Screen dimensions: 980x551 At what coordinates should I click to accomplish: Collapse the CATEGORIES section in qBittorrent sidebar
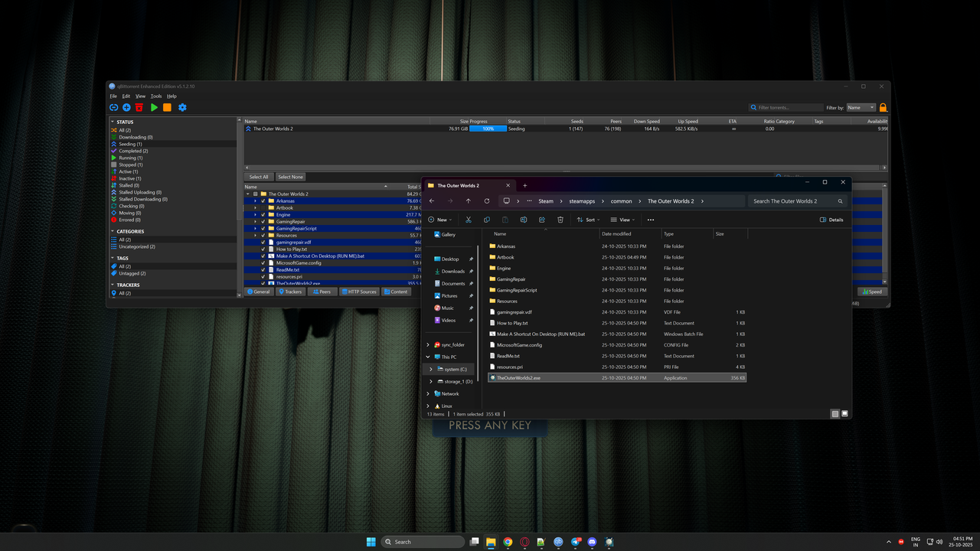point(113,231)
